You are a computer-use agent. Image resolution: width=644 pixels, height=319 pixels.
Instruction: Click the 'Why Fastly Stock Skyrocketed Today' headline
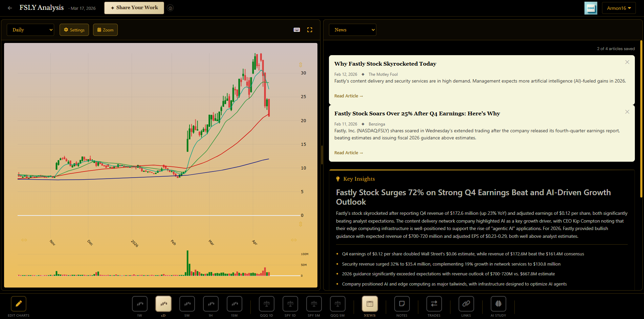[385, 64]
